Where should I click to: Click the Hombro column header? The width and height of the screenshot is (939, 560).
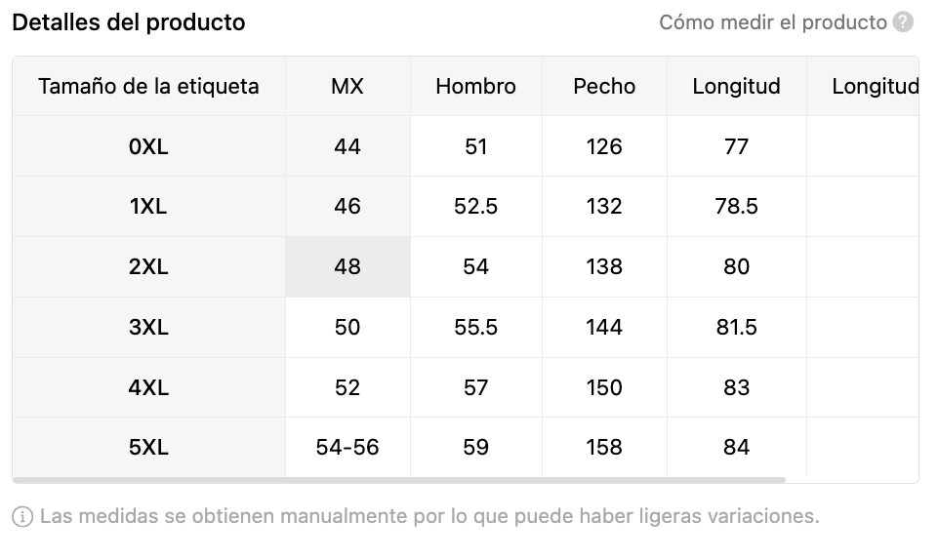point(475,86)
